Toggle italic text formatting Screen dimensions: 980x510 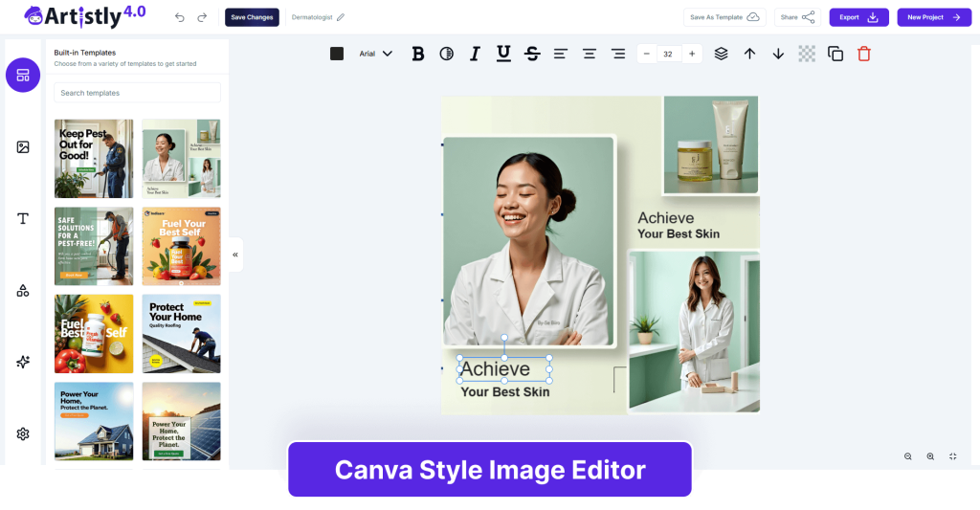coord(474,54)
